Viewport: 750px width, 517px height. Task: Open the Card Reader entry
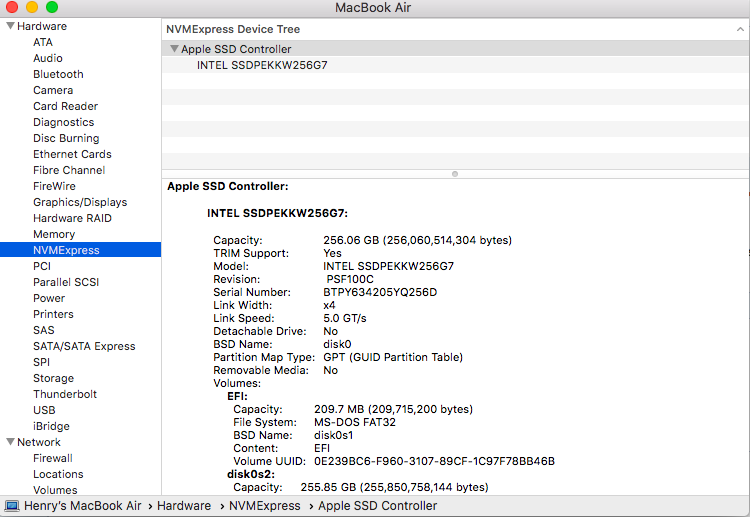click(x=66, y=106)
